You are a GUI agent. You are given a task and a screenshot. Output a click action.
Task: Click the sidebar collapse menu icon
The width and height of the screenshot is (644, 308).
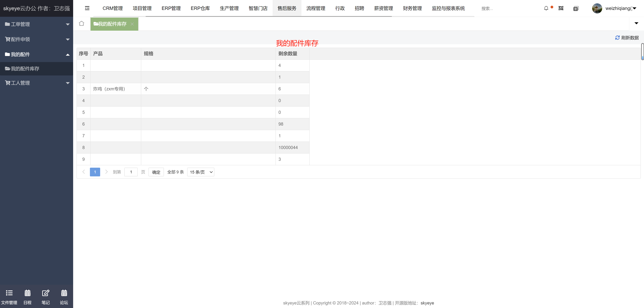87,8
